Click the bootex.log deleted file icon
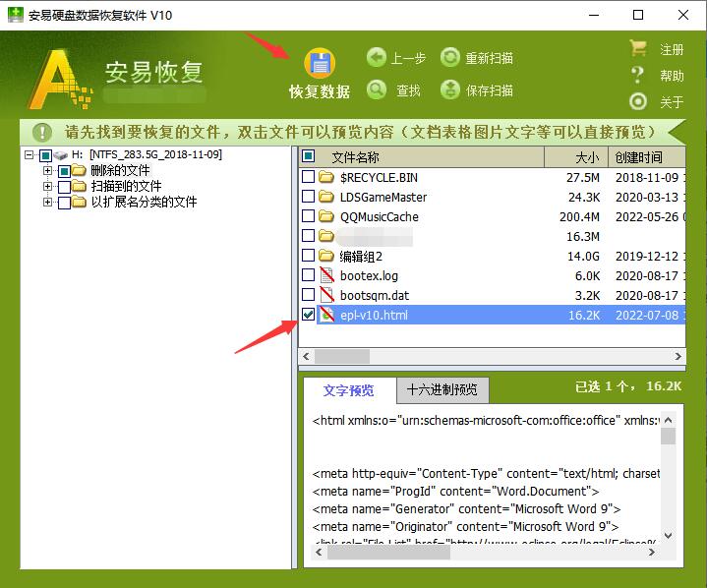This screenshot has height=588, width=707. tap(326, 275)
